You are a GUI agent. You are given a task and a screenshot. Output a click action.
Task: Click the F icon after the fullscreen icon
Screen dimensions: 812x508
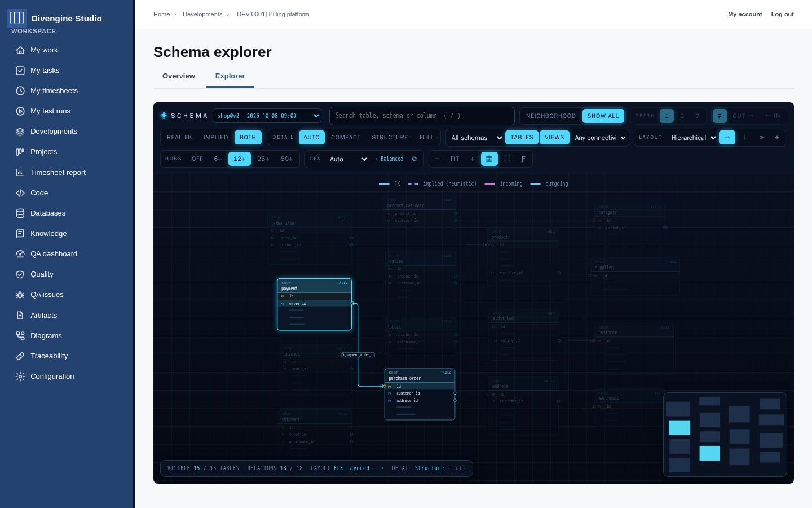click(523, 159)
